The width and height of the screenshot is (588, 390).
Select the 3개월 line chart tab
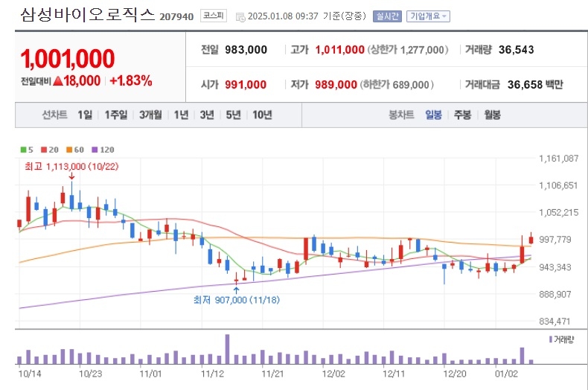click(150, 115)
